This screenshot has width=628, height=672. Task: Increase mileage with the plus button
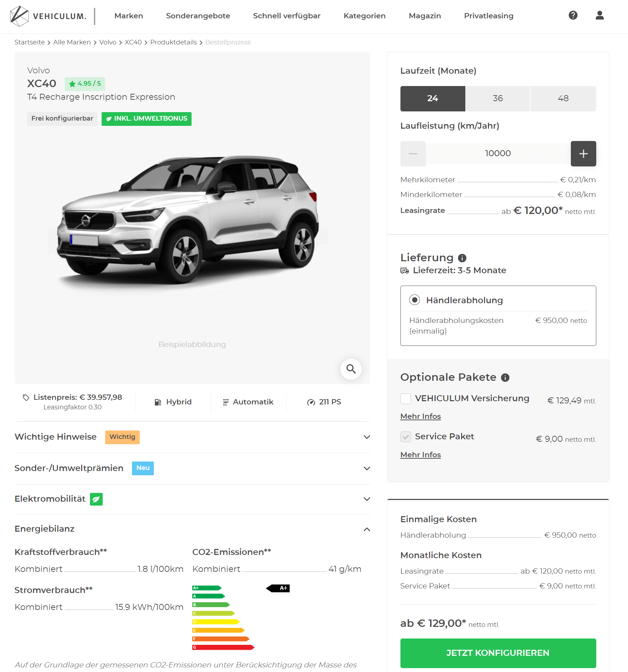583,154
